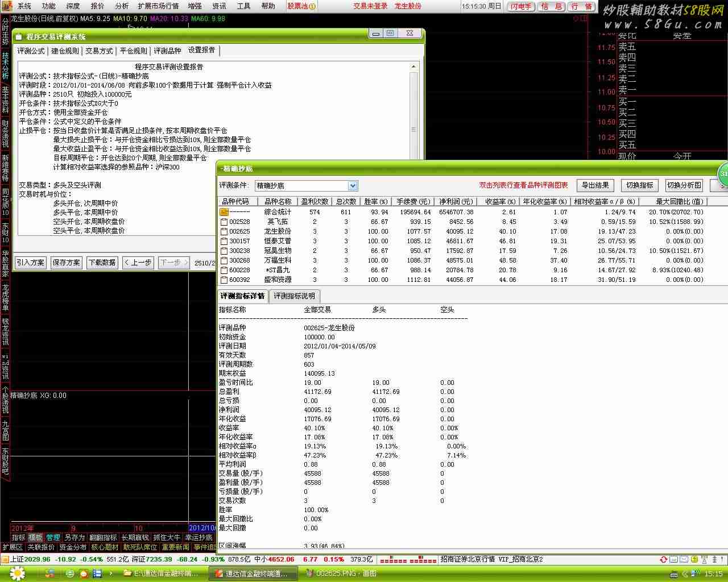Click mail envelope icon in status bar
Image resolution: width=728 pixels, height=582 pixels.
(684, 560)
